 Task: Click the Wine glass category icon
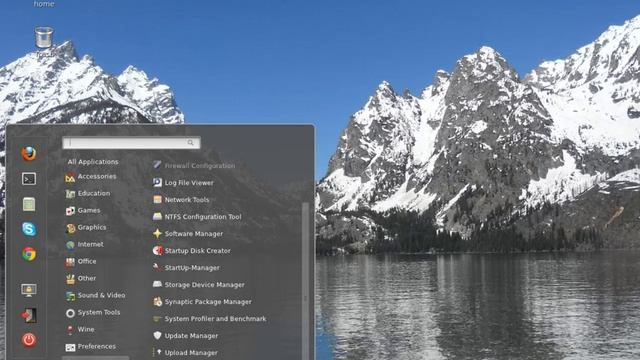click(70, 330)
